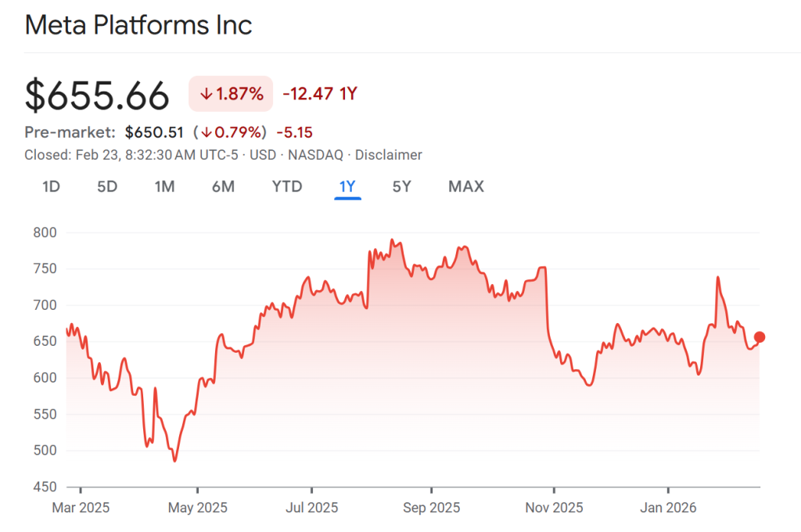
Task: Click the pre-market price $650.51
Action: click(x=154, y=132)
